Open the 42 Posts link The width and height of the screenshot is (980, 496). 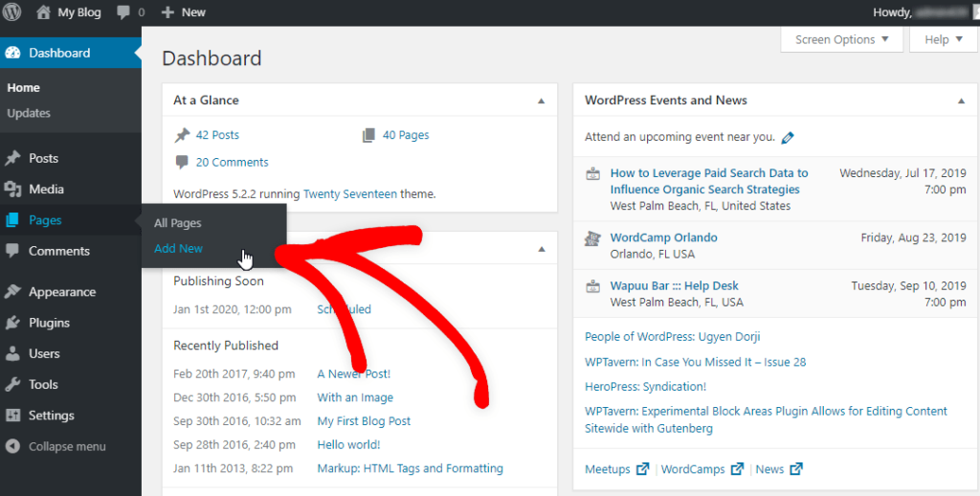[x=217, y=135]
